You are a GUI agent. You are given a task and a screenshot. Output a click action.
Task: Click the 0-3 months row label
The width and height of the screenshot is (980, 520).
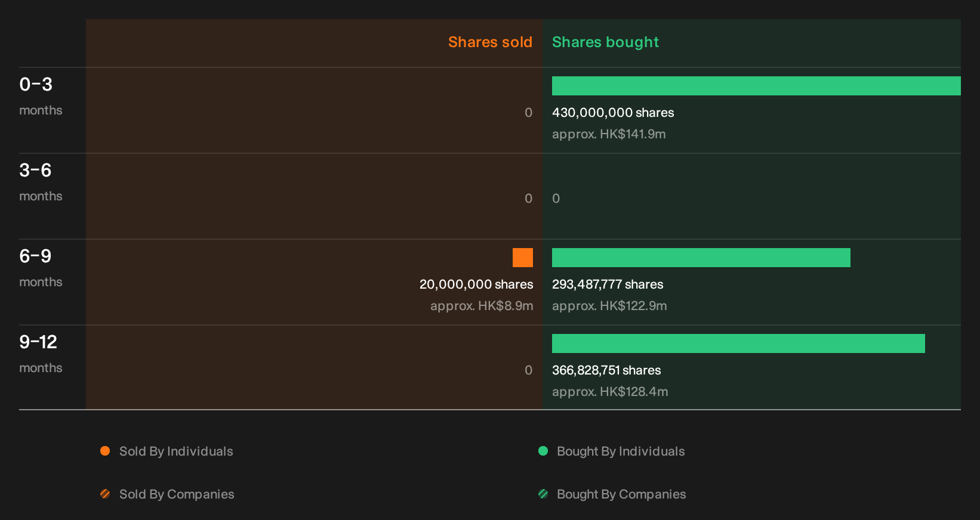pos(41,97)
